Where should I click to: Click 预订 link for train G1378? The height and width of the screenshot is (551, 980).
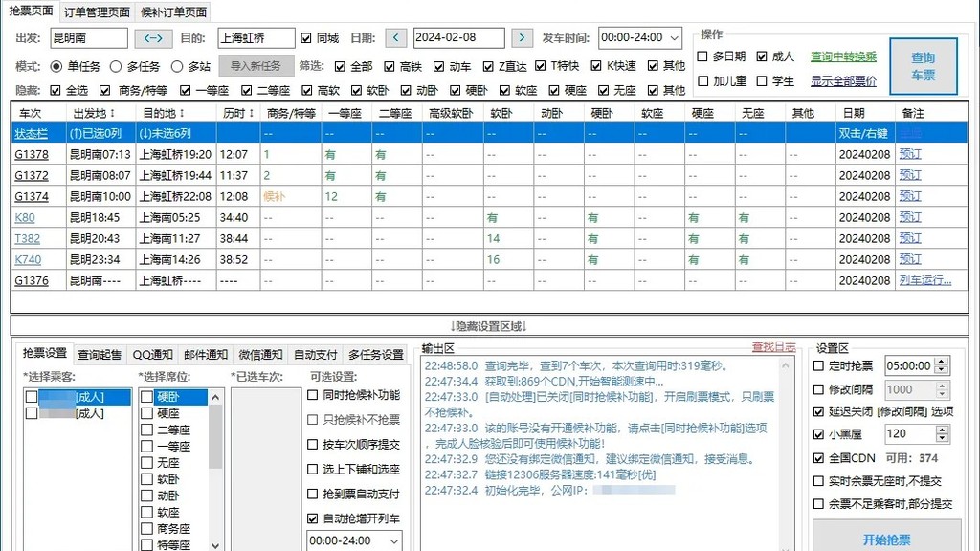[x=910, y=154]
